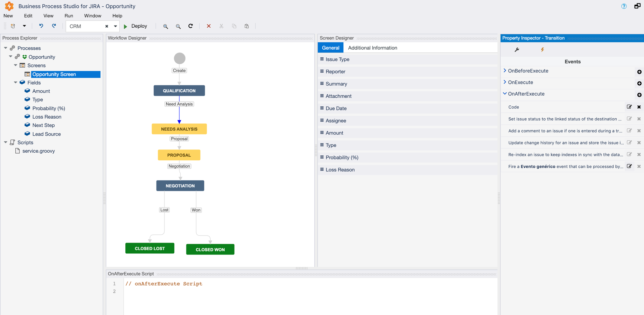The image size is (644, 315).
Task: Click the zoom out magnifier icon
Action: (x=178, y=26)
